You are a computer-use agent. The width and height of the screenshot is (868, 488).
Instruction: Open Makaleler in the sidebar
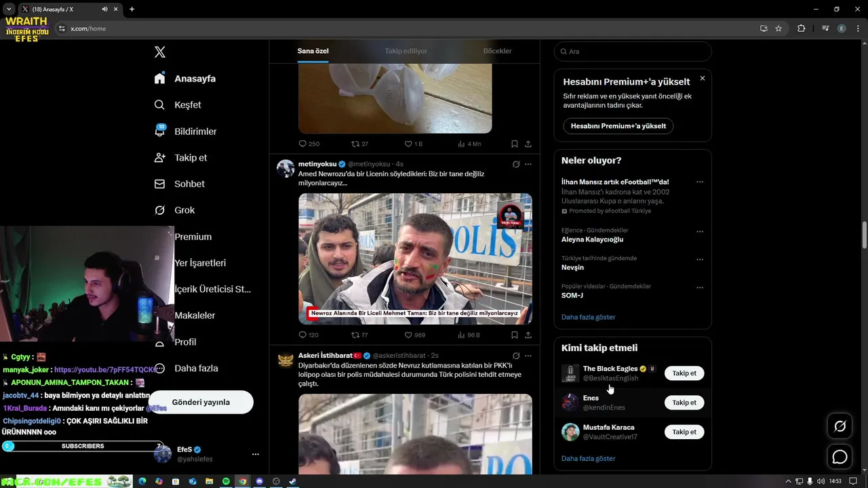[x=195, y=315]
